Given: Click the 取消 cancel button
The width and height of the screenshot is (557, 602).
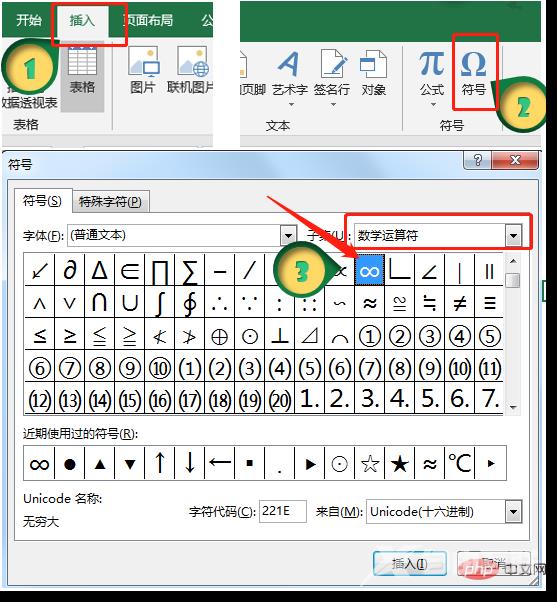Looking at the screenshot, I should click(x=494, y=564).
